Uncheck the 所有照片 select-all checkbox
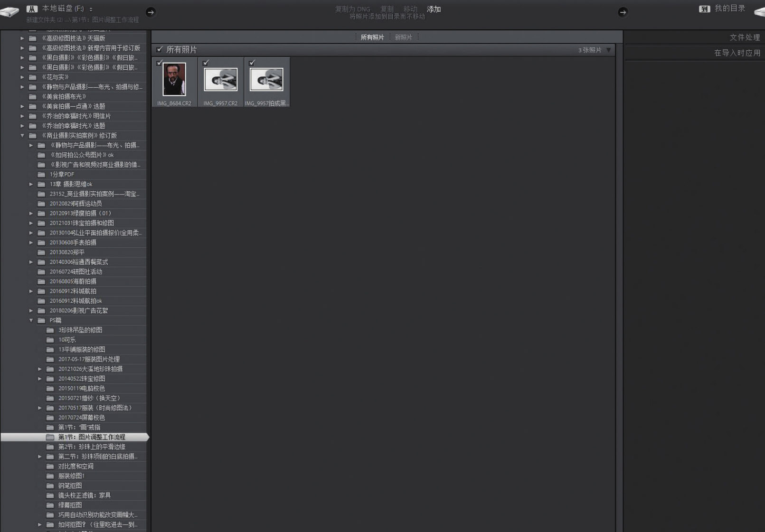 160,49
